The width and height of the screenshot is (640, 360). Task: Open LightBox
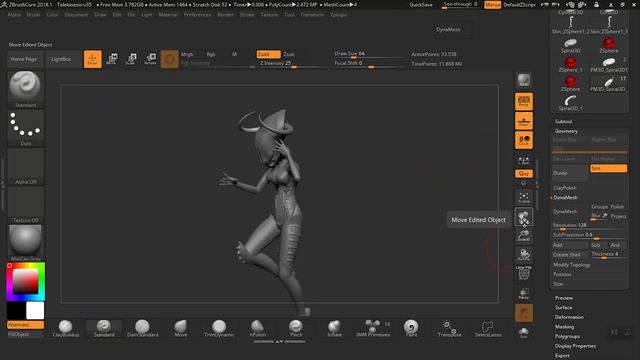point(61,59)
